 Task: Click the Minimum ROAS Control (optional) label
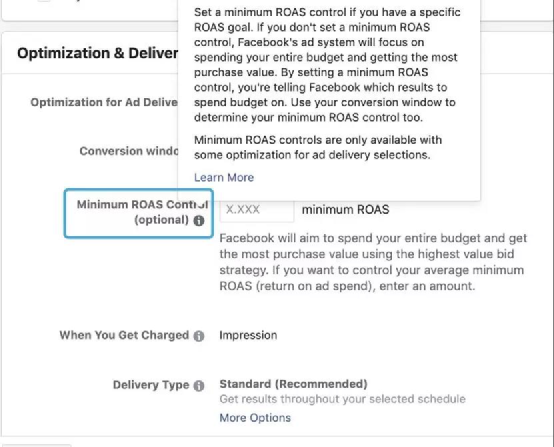pos(142,212)
